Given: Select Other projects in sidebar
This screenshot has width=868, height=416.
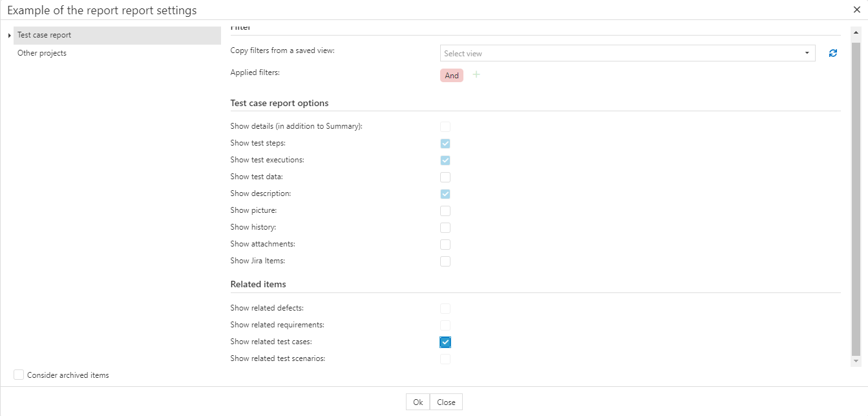Looking at the screenshot, I should 42,53.
